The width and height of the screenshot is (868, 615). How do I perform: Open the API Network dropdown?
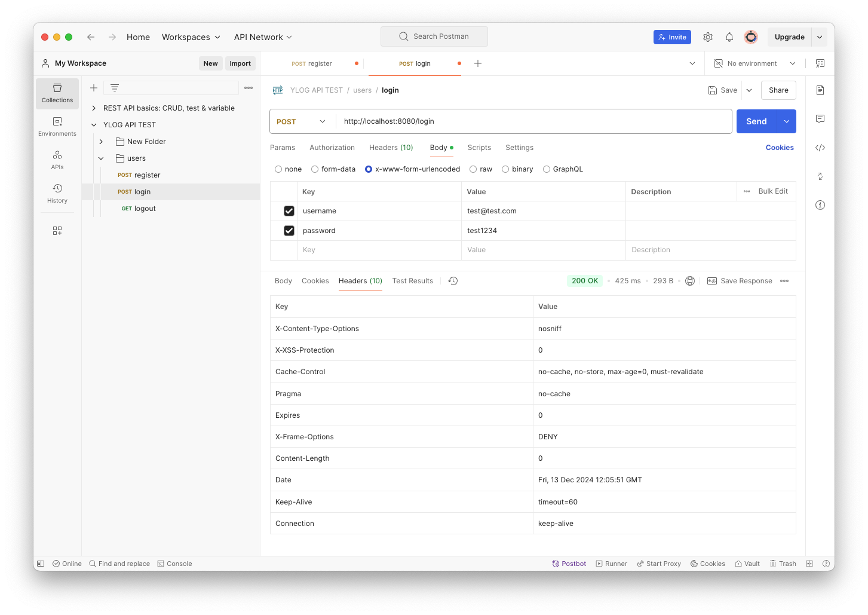263,37
